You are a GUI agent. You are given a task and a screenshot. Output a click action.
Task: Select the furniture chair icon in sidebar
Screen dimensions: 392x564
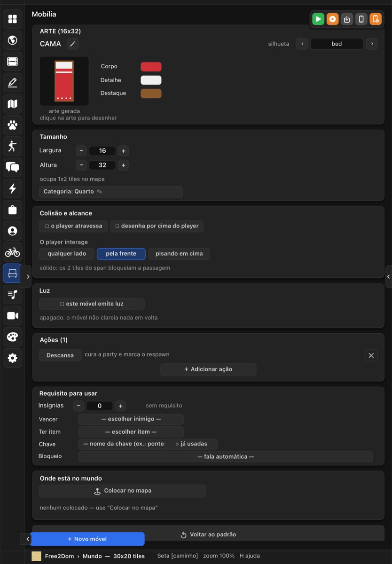[13, 274]
